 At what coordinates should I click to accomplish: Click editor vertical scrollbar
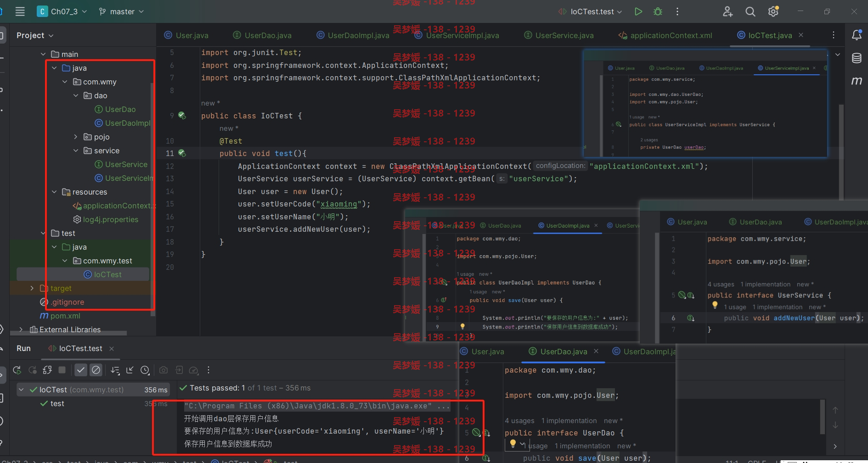pos(841,151)
